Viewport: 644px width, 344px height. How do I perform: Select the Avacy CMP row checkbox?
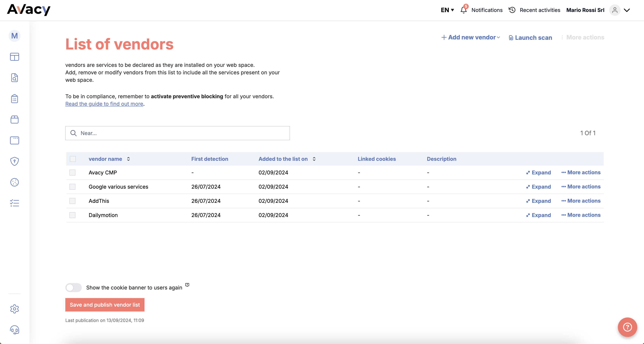coord(72,173)
